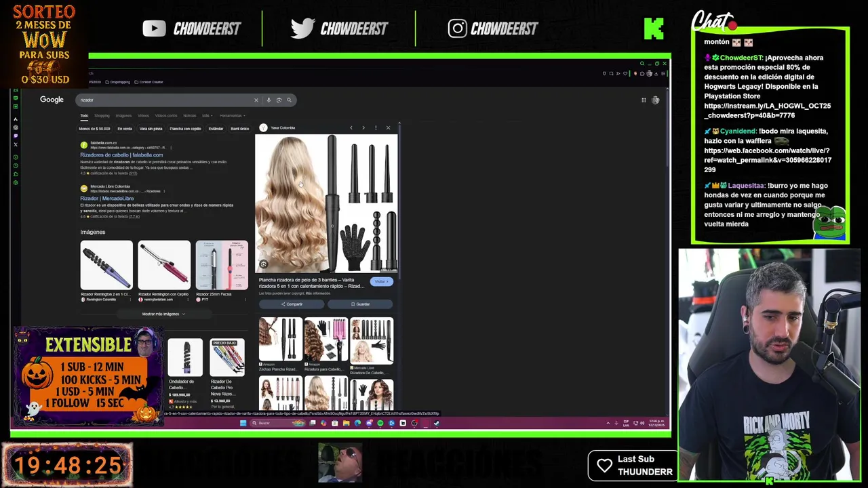Open the hair curler preview image

[326, 203]
